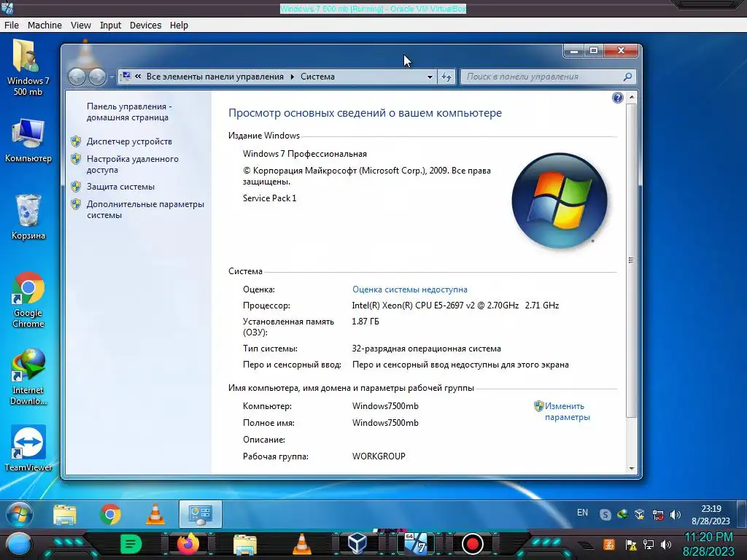747x560 pixels.
Task: Expand address bar history dropdown
Action: click(430, 77)
